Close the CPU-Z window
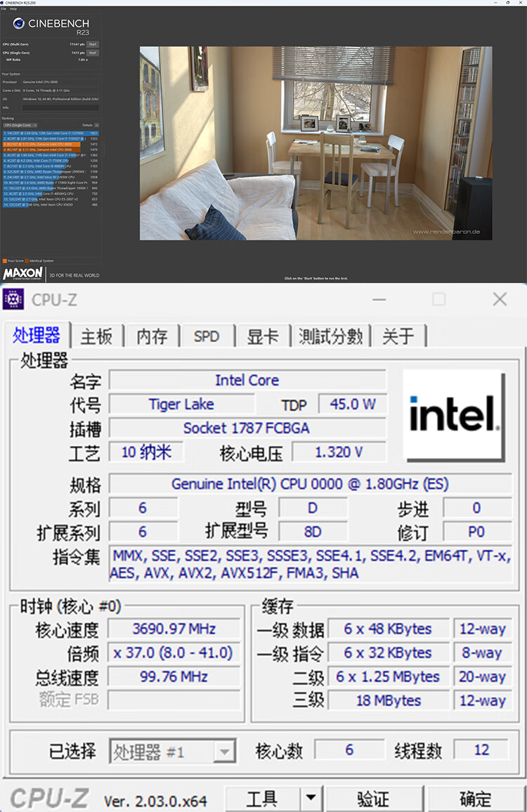Viewport: 527px width, 812px height. click(x=500, y=299)
